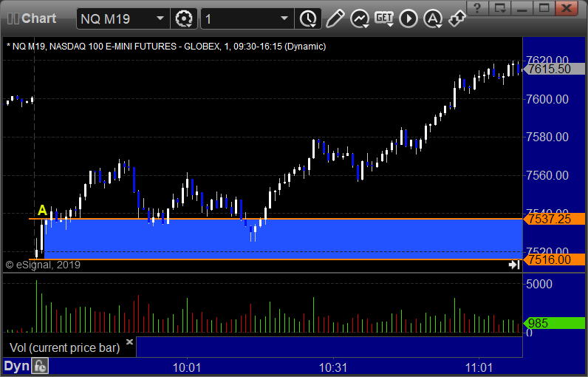Viewport: 588px width, 377px height.
Task: Open the alerts A icon menu
Action: coord(433,18)
